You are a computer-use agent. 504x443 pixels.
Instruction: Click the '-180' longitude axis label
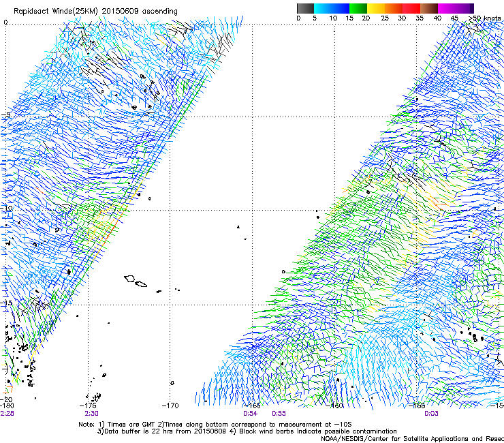pyautogui.click(x=7, y=406)
